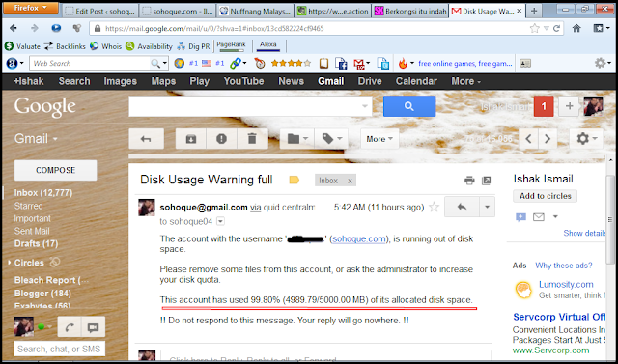
Task: Click the Search, chat, or SMS field
Action: pyautogui.click(x=59, y=349)
